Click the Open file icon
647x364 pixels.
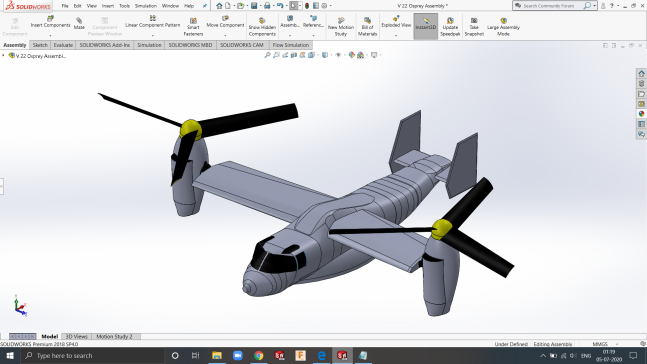point(240,6)
